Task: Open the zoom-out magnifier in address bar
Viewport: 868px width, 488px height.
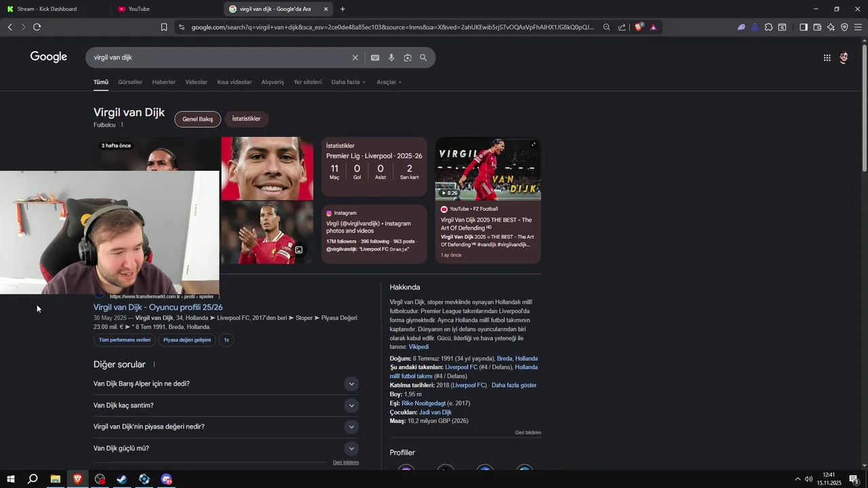Action: click(606, 27)
